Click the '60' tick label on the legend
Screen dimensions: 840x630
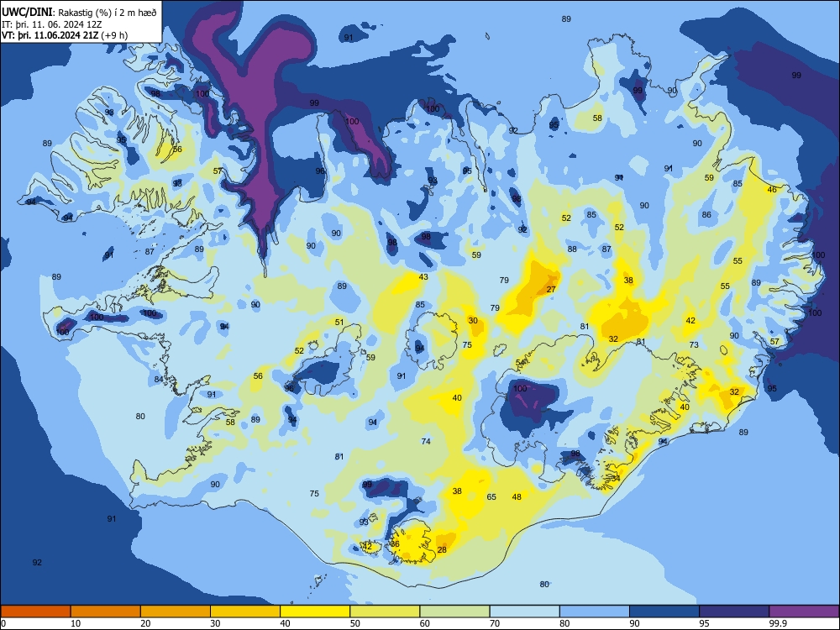(425, 623)
